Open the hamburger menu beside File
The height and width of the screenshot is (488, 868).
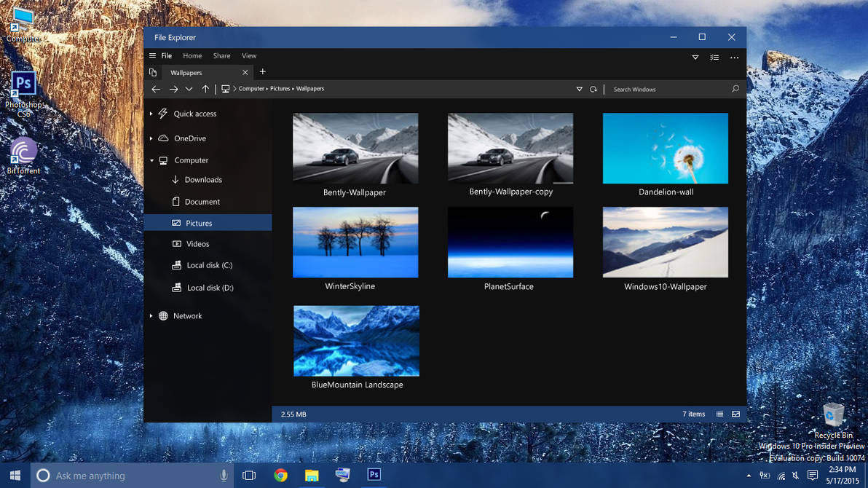click(x=151, y=55)
